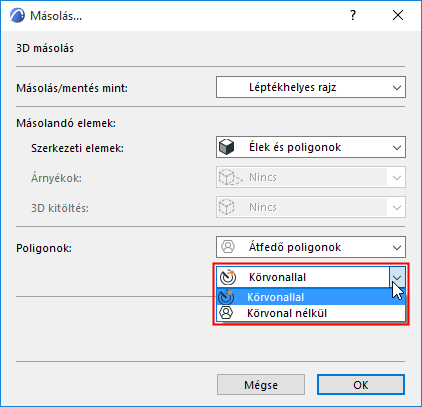Expand the Élek és poligonok dropdown arrow
The width and height of the screenshot is (422, 407).
(397, 147)
